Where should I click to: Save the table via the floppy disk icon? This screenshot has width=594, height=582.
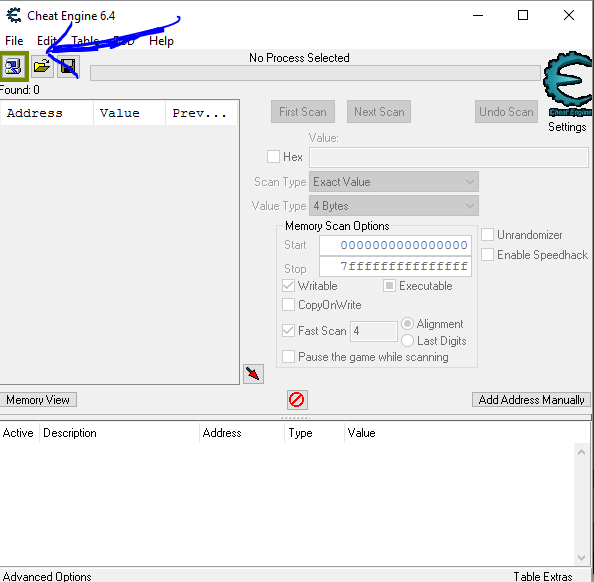[x=68, y=67]
